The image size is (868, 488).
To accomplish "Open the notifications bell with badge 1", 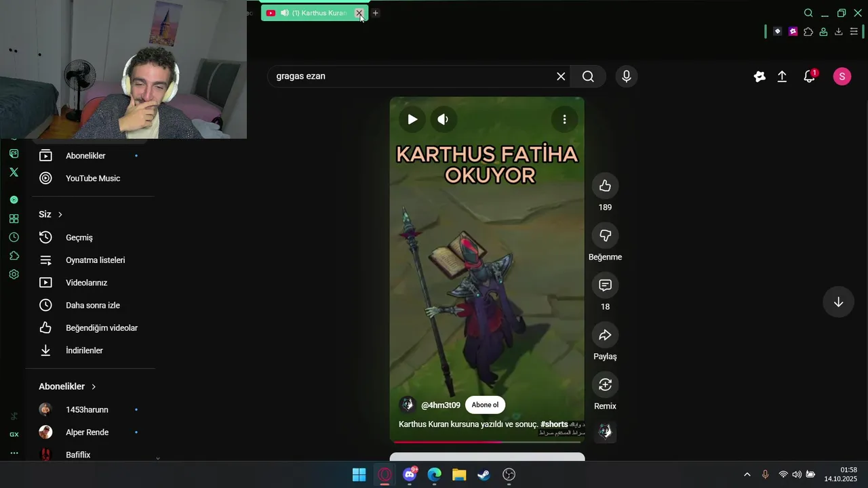I will coord(810,76).
